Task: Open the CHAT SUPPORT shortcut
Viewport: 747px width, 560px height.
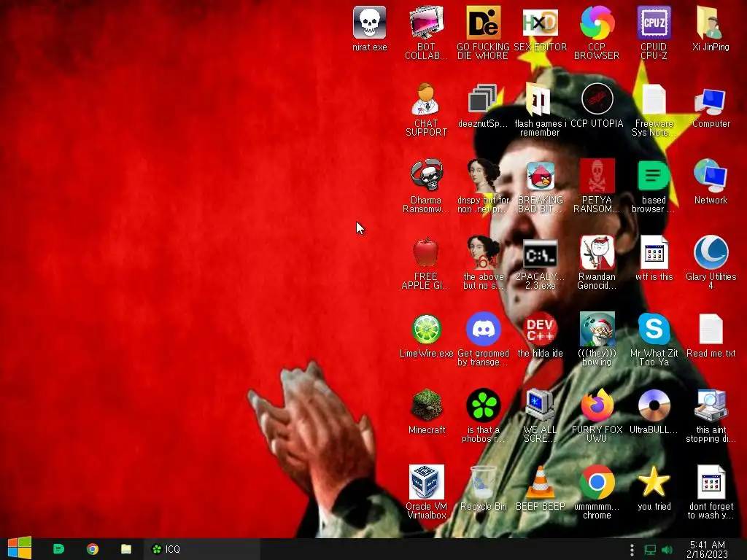Action: point(426,99)
